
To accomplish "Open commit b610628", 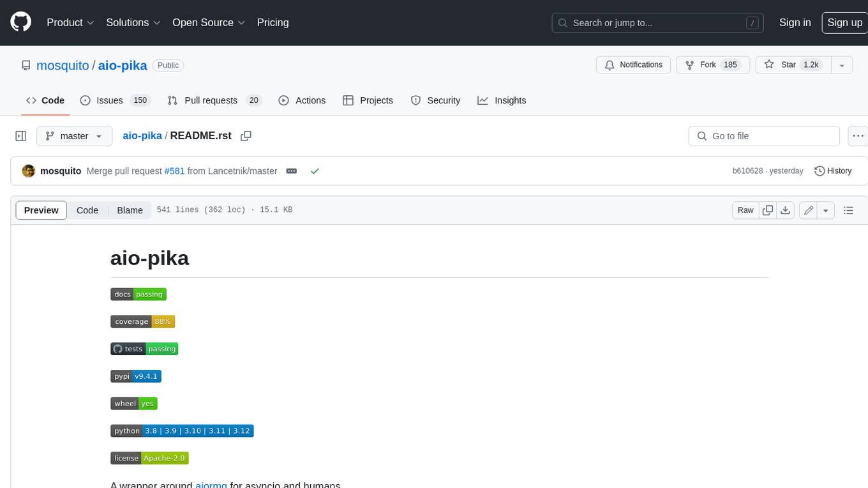I will 747,171.
